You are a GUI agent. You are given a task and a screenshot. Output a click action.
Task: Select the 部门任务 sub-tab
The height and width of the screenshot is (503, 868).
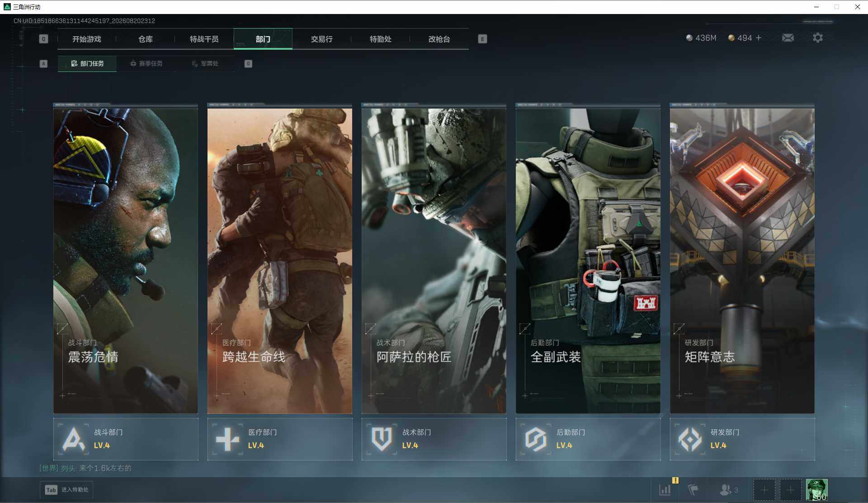coord(87,64)
